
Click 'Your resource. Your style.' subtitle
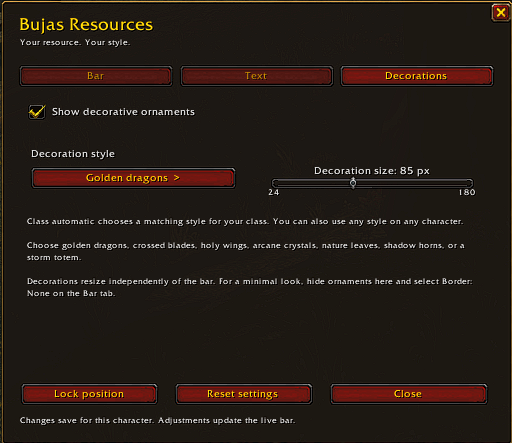point(75,42)
